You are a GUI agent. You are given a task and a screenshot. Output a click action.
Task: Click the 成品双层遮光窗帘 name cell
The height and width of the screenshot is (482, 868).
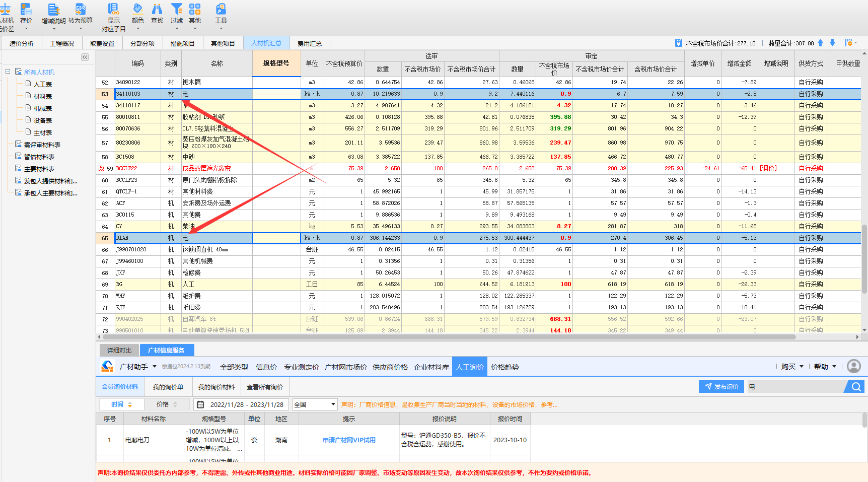click(x=217, y=168)
